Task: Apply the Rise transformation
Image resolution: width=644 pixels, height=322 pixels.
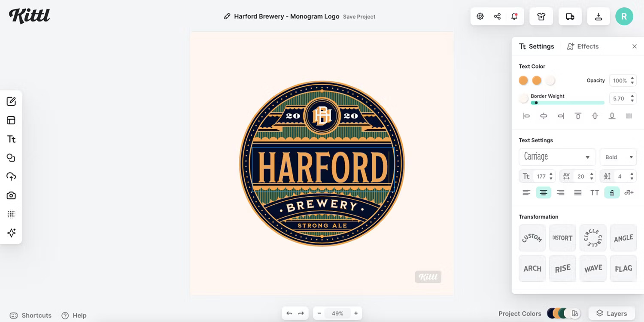Action: (x=562, y=268)
